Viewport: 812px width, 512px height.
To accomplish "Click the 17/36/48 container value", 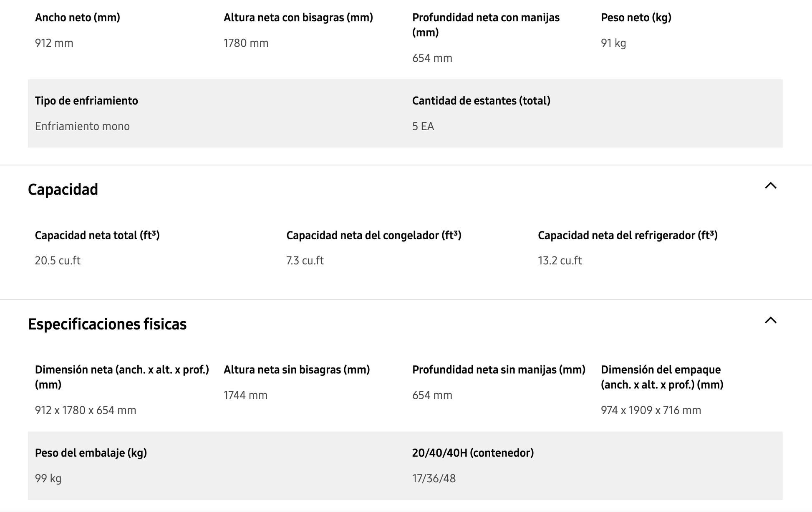I will 434,478.
